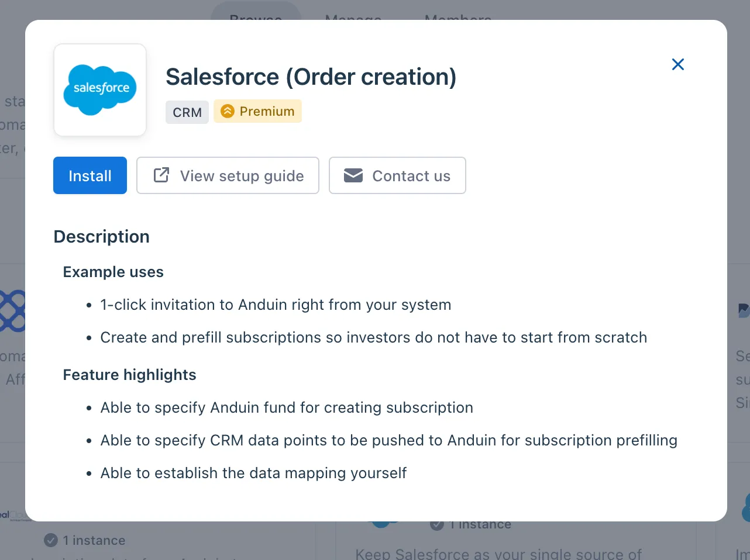Click the Keep Salesforce as your single source text
Image resolution: width=750 pixels, height=560 pixels.
tap(498, 553)
